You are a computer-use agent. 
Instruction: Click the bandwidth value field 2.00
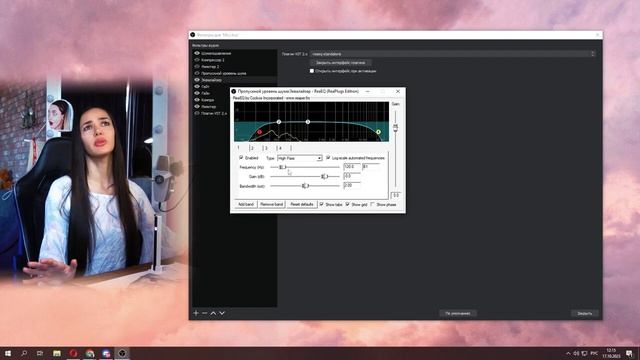352,186
